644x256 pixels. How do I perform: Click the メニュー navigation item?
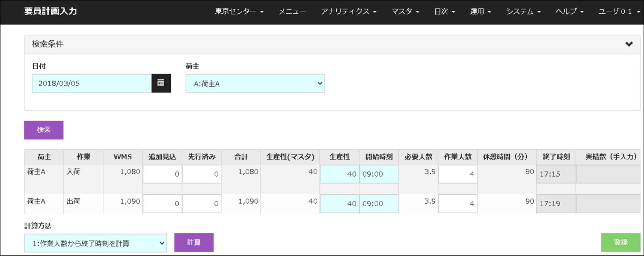click(x=292, y=11)
